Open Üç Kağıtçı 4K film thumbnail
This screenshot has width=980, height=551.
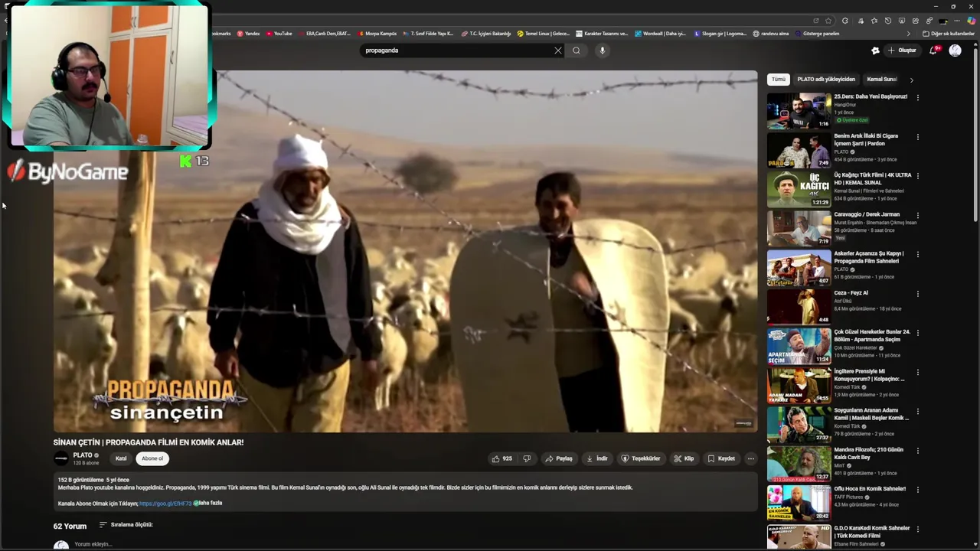tap(799, 189)
